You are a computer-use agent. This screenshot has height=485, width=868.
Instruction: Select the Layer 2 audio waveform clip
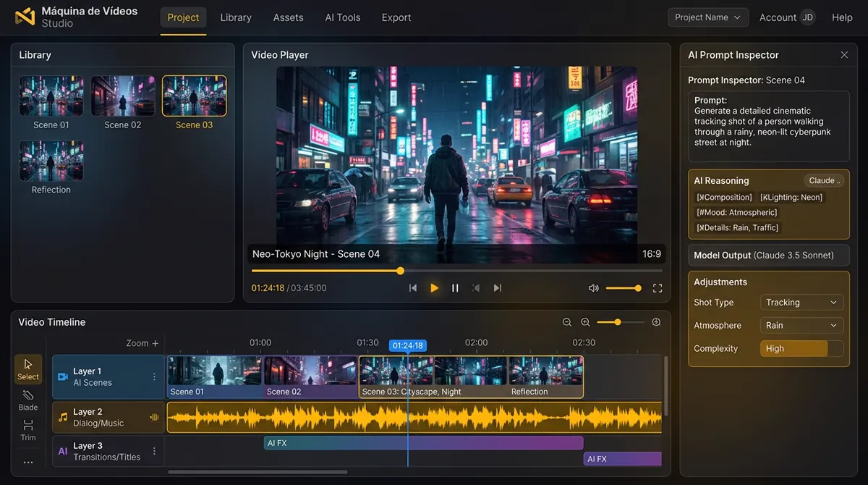coord(414,418)
